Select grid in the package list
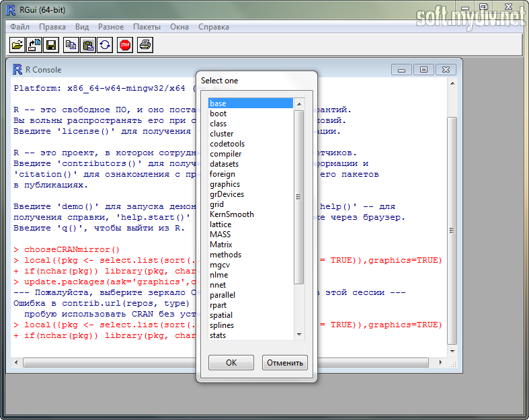The height and width of the screenshot is (420, 529). coord(251,204)
